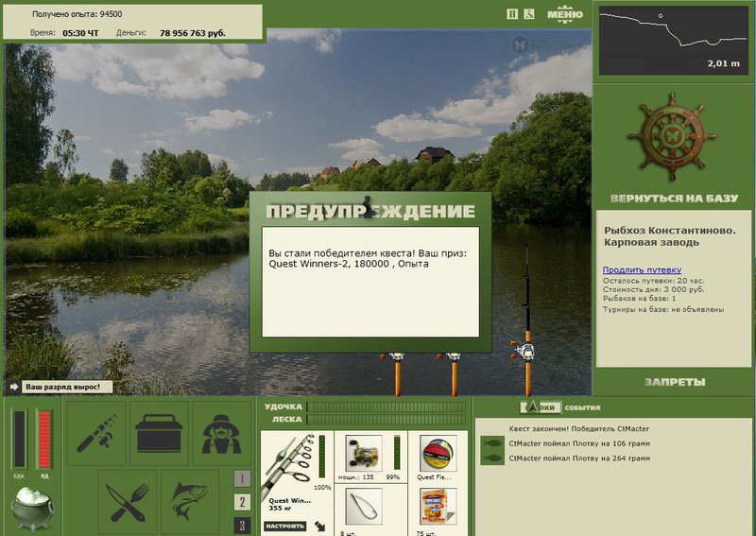Click money value 78 956 763 руб.
This screenshot has height=536, width=756.
pos(193,33)
